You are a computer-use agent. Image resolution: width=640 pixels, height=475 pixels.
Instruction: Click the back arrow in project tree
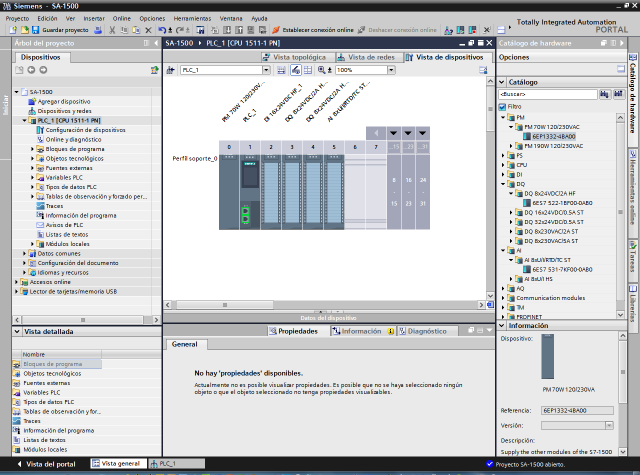[x=31, y=70]
